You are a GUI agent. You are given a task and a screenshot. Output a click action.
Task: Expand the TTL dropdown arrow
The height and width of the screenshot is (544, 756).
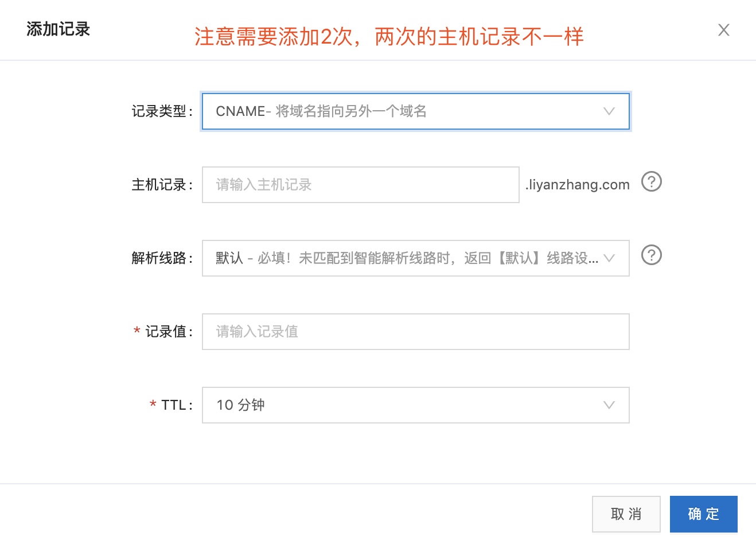609,405
